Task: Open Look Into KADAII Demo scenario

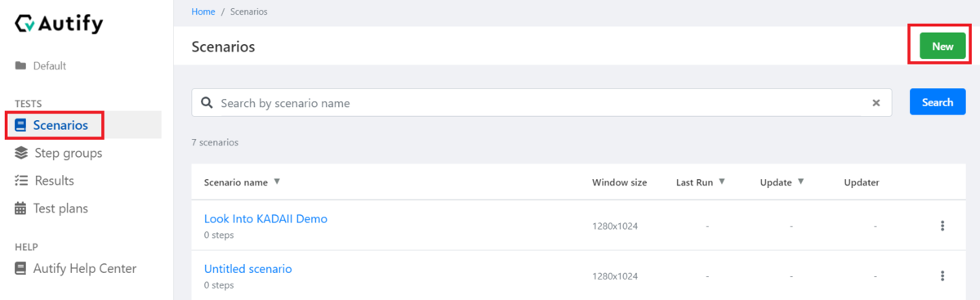Action: 265,219
